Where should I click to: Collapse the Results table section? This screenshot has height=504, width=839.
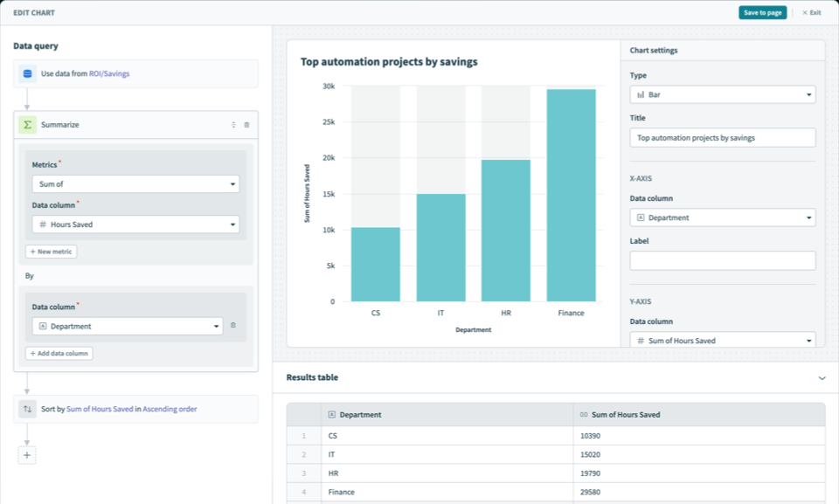(x=822, y=376)
